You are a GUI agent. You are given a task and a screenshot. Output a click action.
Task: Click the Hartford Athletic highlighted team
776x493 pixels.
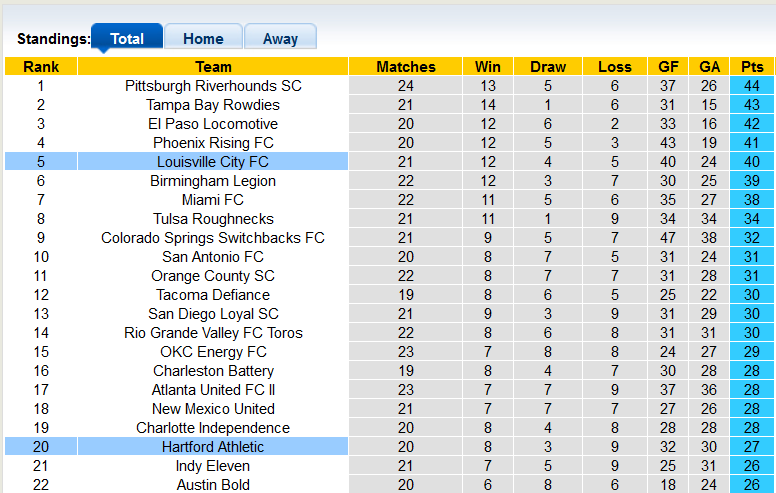point(213,447)
